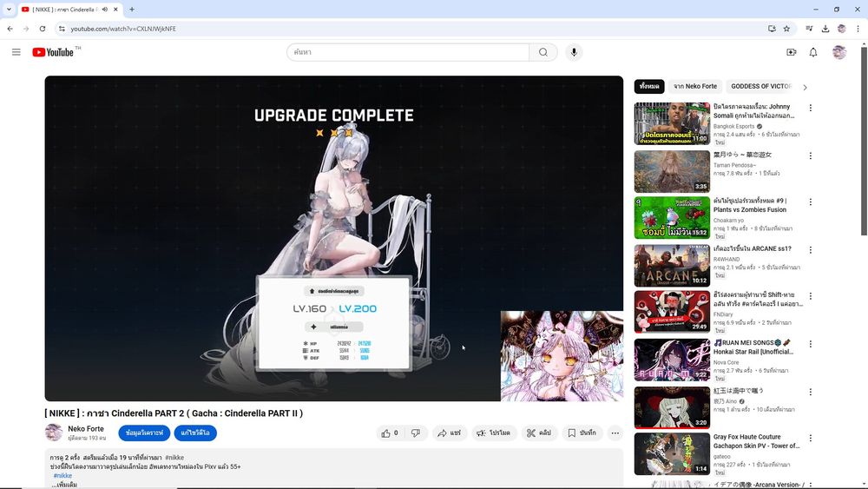Screen dimensions: 868x489
Task: Open the โปรโมต promote button
Action: pyautogui.click(x=494, y=433)
